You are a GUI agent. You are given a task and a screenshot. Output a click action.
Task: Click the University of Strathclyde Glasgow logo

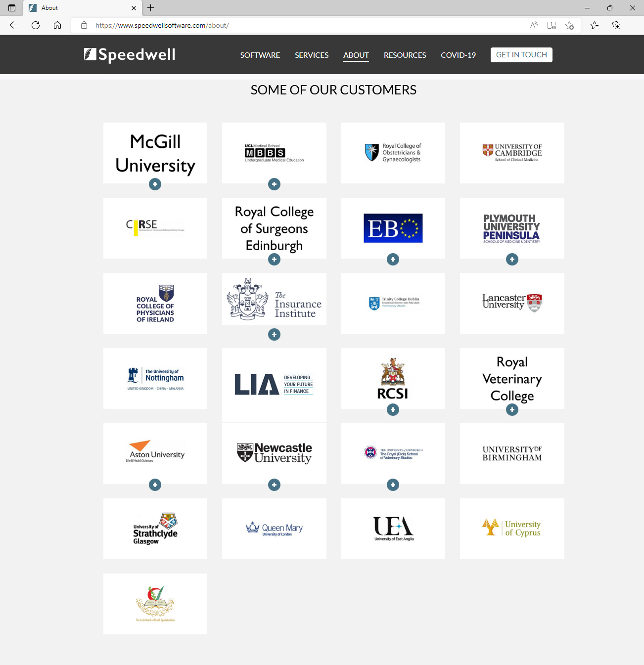click(155, 529)
